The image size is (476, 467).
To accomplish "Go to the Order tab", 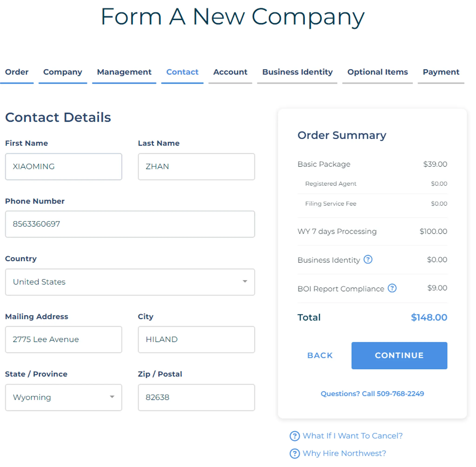I will [x=17, y=72].
